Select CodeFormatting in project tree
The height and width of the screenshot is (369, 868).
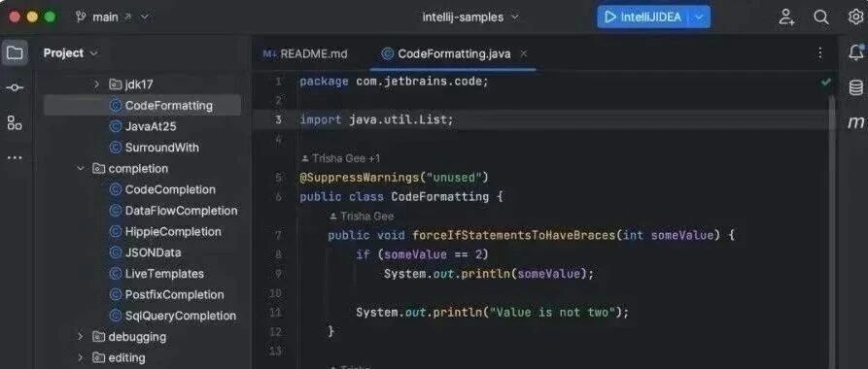coord(142,106)
